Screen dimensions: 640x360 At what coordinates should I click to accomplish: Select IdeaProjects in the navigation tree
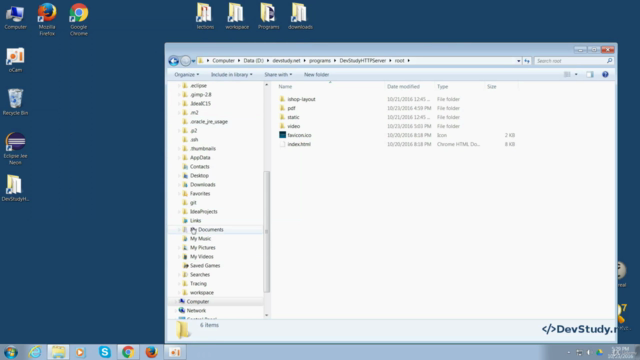click(x=204, y=211)
